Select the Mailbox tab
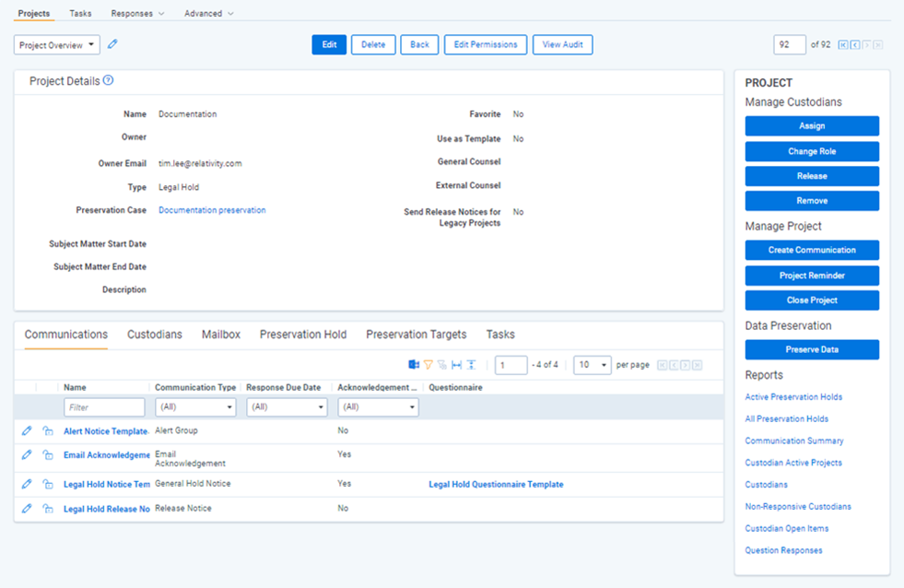 [x=221, y=335]
